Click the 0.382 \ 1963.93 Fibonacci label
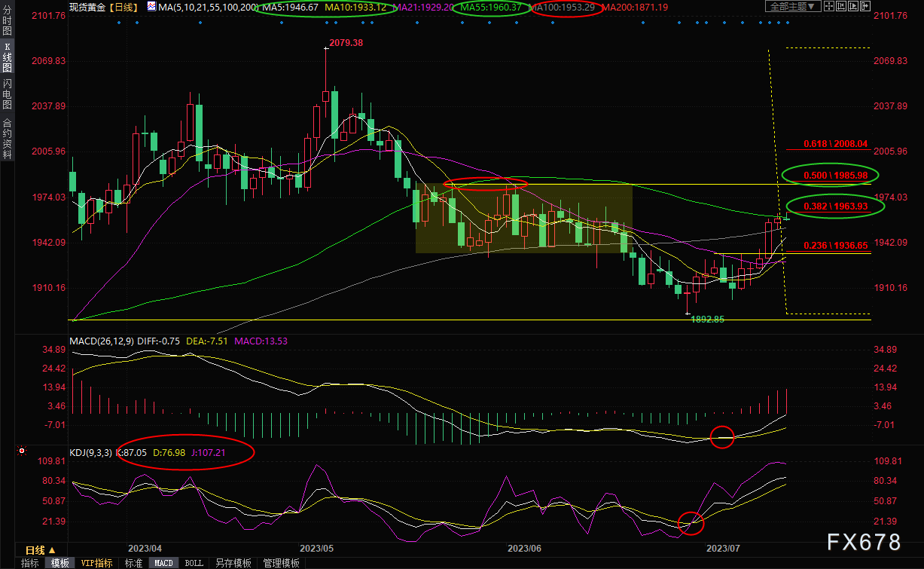The width and height of the screenshot is (924, 569). pyautogui.click(x=835, y=206)
